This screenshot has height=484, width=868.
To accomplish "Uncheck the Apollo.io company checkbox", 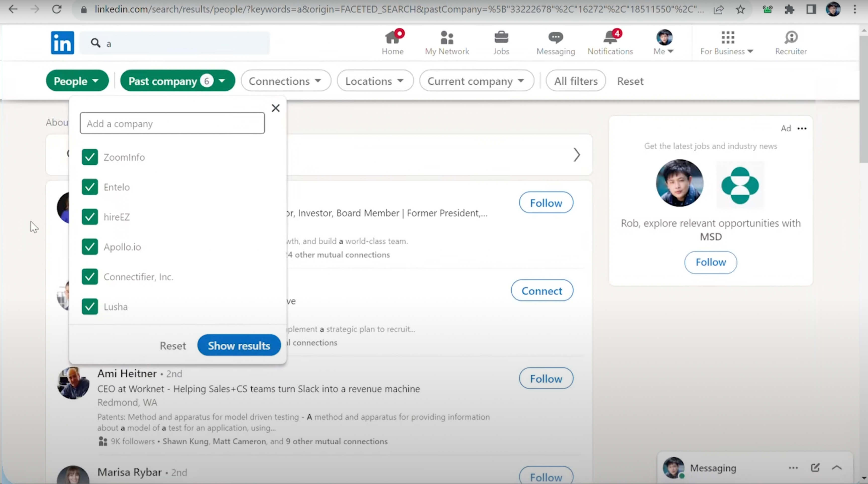I will (x=90, y=247).
